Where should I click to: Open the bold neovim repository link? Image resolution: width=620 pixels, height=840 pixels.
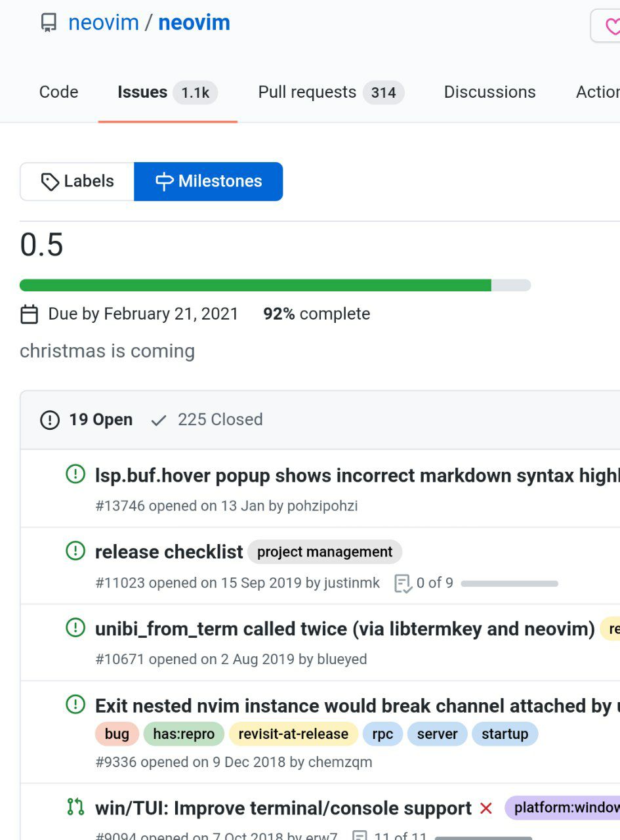pos(194,23)
